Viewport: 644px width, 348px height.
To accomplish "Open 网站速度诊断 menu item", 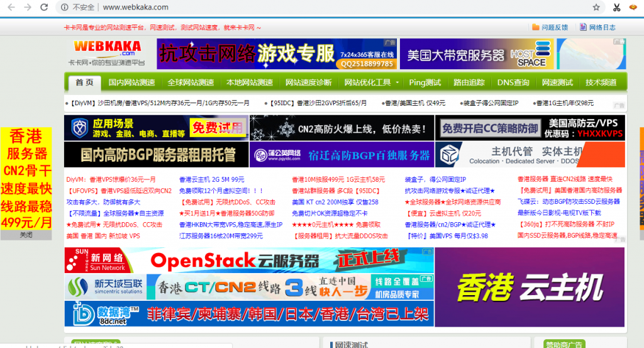I will 308,82.
